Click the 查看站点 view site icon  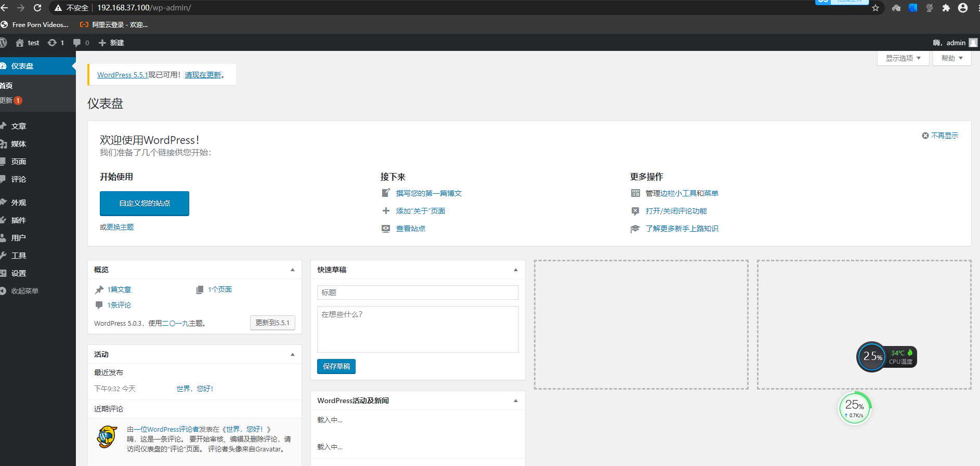386,229
